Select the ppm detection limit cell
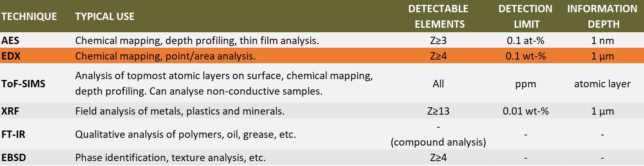Image resolution: width=644 pixels, height=166 pixels. (526, 84)
